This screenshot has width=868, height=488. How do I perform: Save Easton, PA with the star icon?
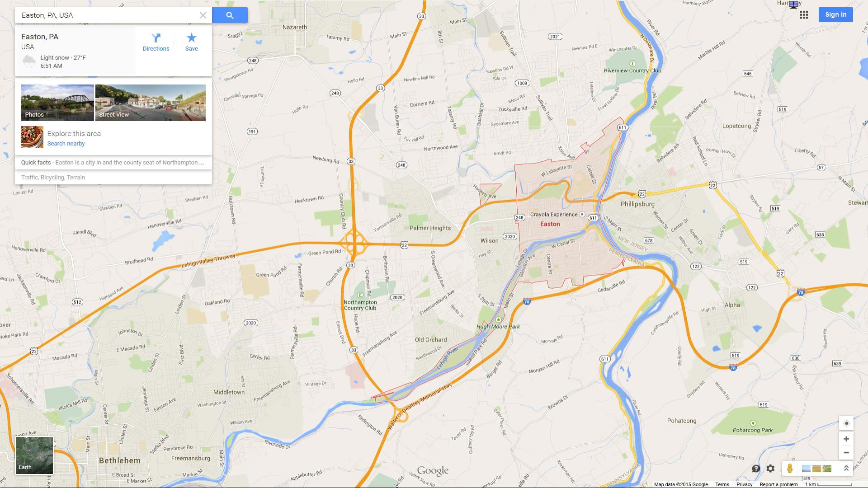pos(191,42)
